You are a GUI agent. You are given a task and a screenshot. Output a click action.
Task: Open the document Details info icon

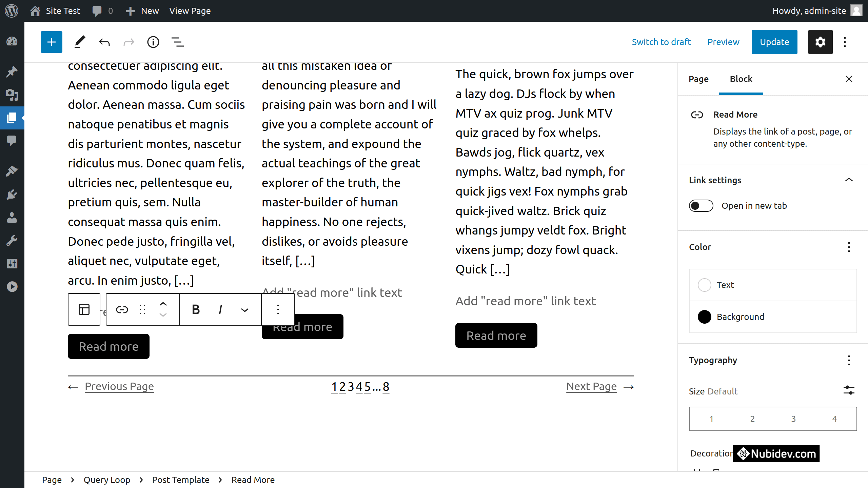pyautogui.click(x=153, y=42)
